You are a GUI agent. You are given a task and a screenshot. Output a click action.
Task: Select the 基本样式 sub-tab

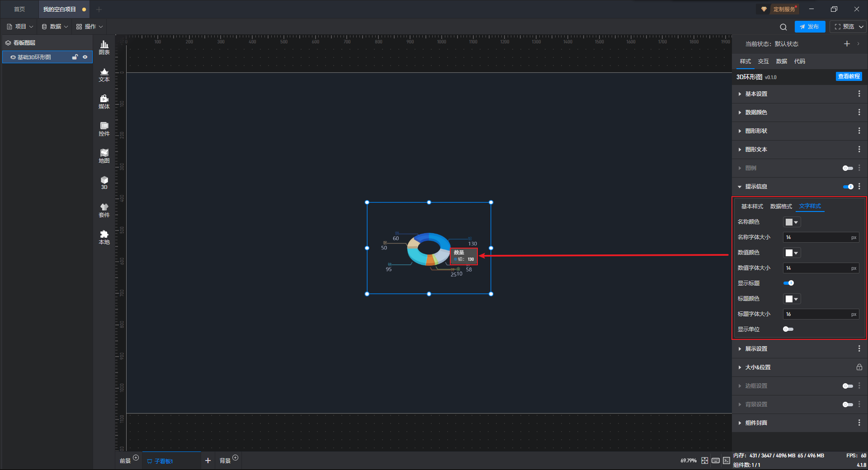click(752, 207)
